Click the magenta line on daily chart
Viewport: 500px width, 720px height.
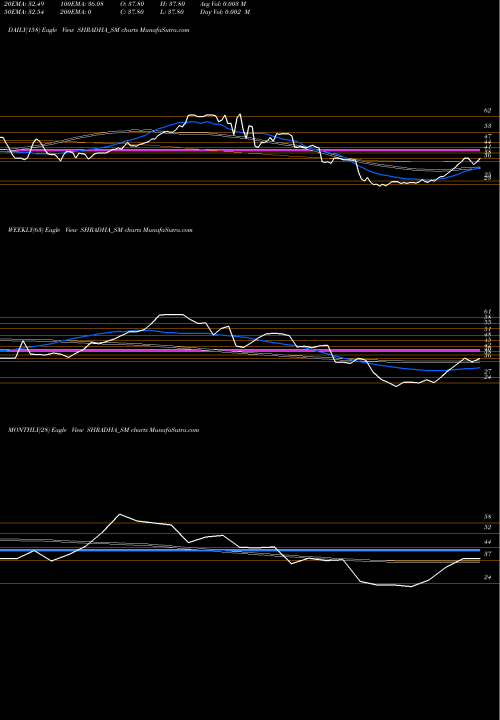240,151
